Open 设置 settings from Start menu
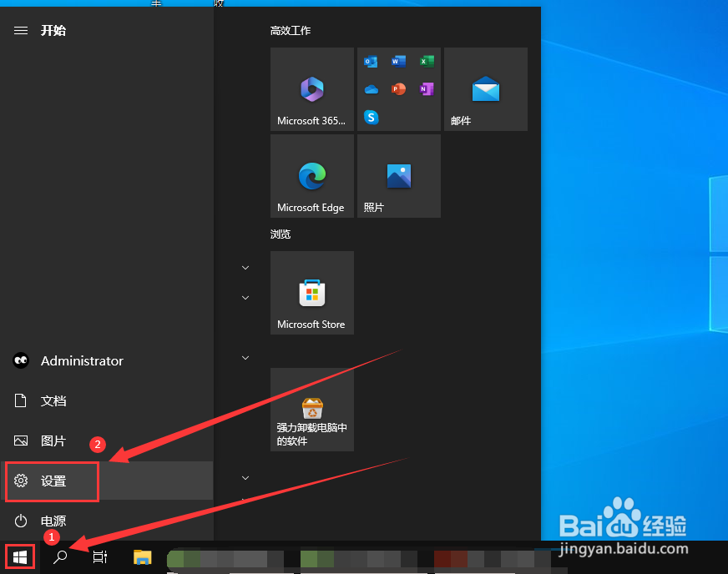This screenshot has height=574, width=728. 107,481
